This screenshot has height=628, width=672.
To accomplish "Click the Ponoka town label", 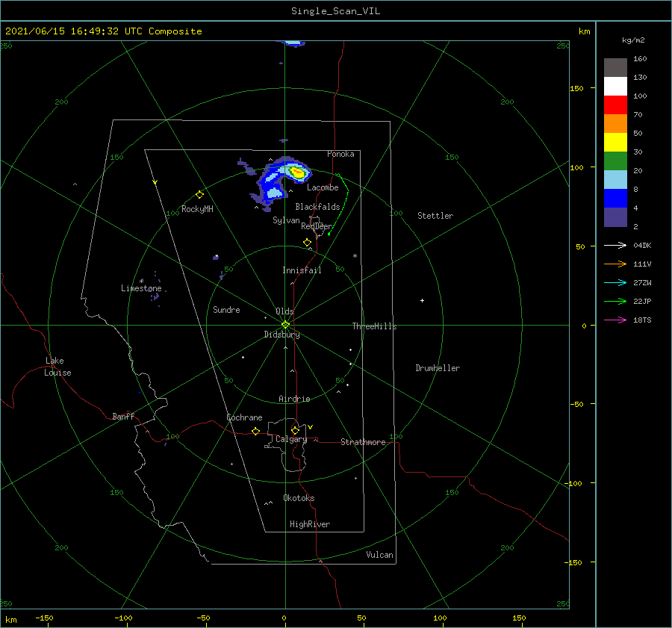I will point(340,154).
